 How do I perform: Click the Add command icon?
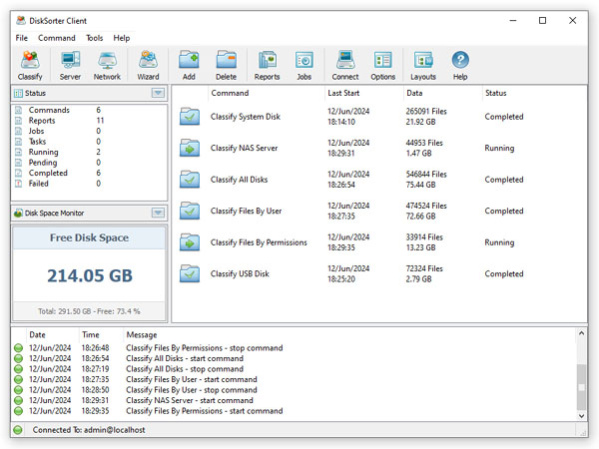tap(189, 60)
